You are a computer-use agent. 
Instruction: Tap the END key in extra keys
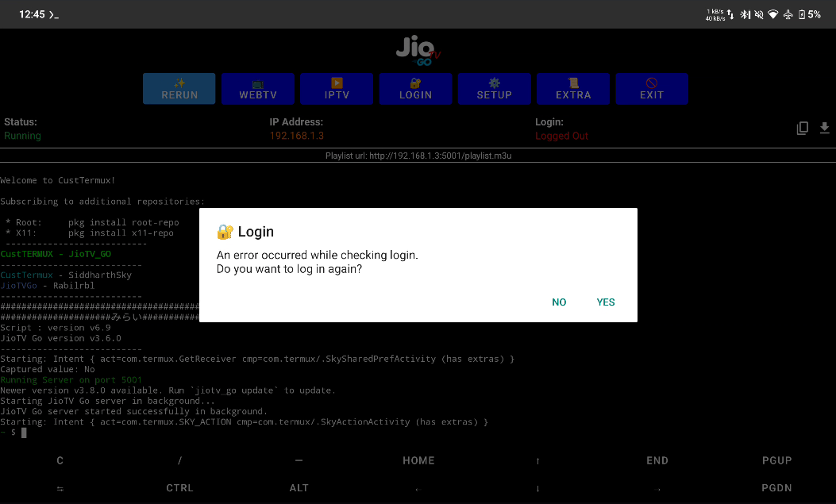(657, 461)
